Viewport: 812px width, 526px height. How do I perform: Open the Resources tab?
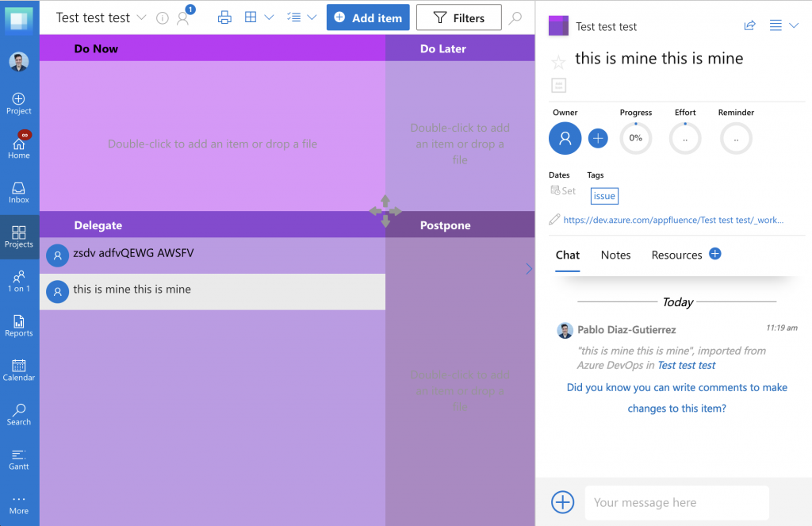tap(676, 255)
